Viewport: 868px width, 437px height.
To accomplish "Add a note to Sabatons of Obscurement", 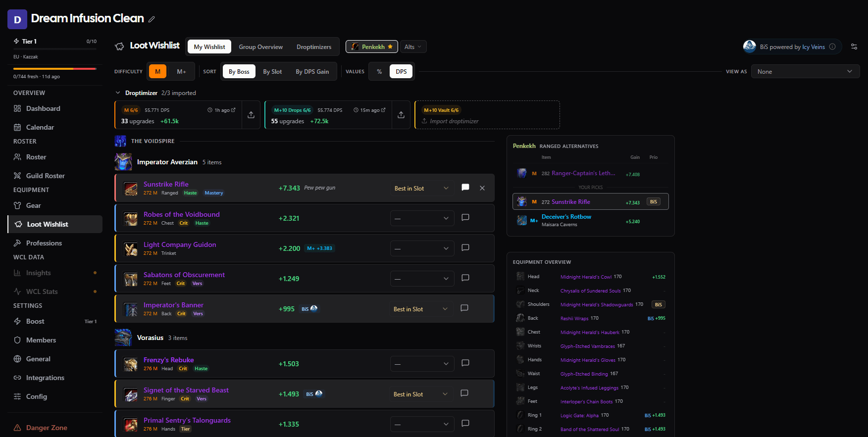I will 465,278.
